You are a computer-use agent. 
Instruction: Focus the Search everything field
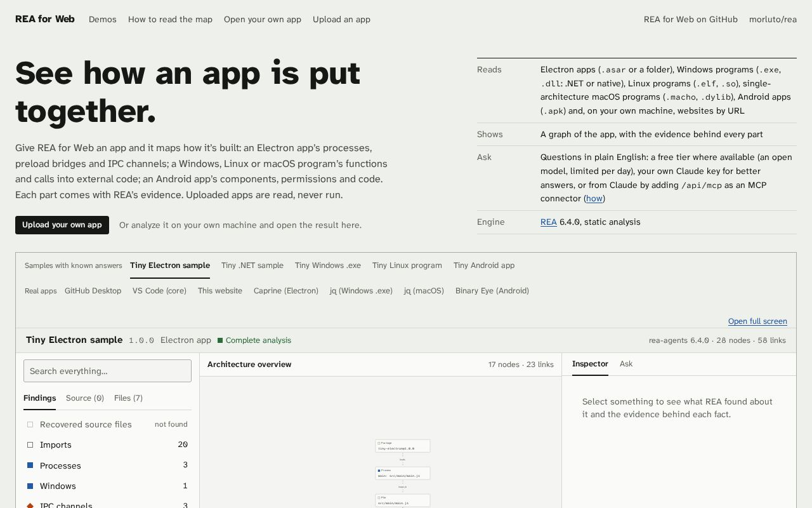pyautogui.click(x=107, y=371)
